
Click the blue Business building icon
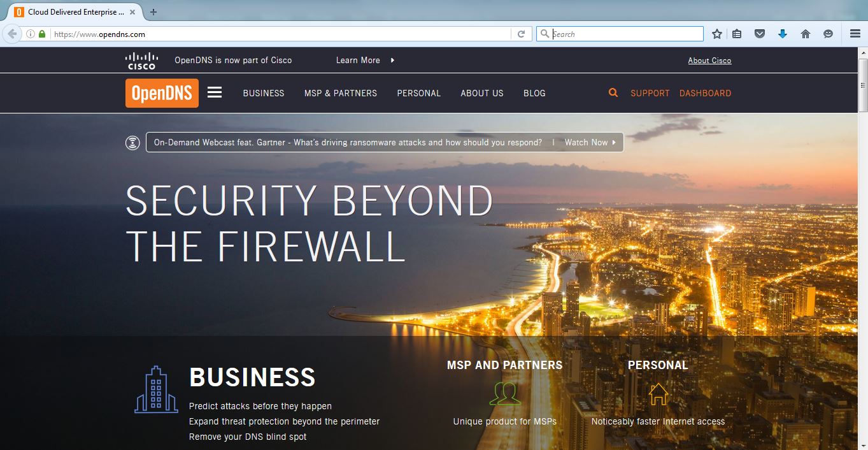click(x=156, y=389)
